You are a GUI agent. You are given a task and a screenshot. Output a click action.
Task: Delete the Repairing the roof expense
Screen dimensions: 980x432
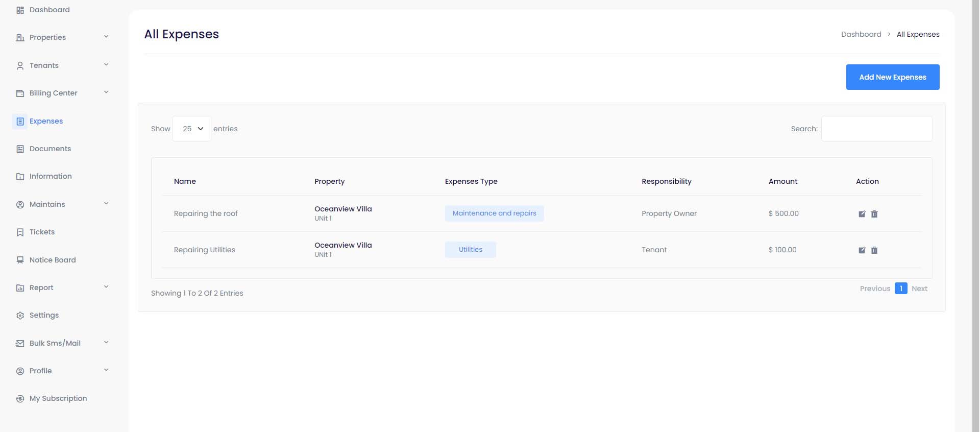pyautogui.click(x=874, y=214)
